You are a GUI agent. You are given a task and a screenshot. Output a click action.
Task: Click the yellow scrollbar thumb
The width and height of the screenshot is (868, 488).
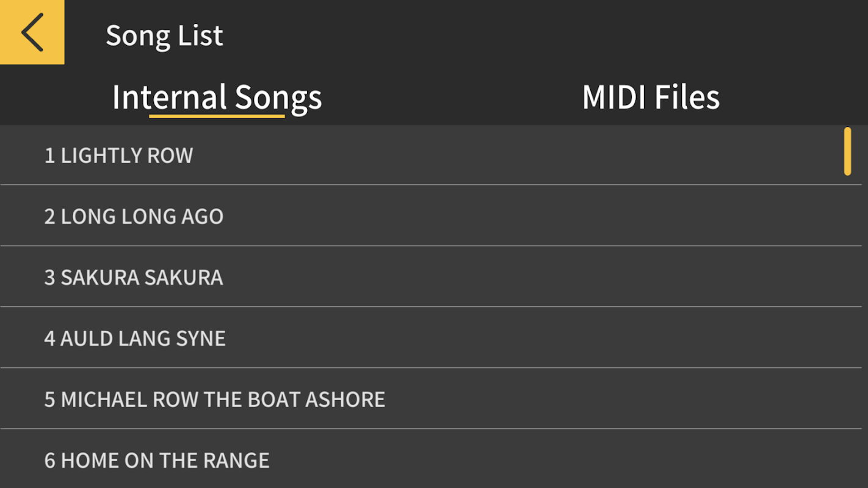[x=847, y=151]
